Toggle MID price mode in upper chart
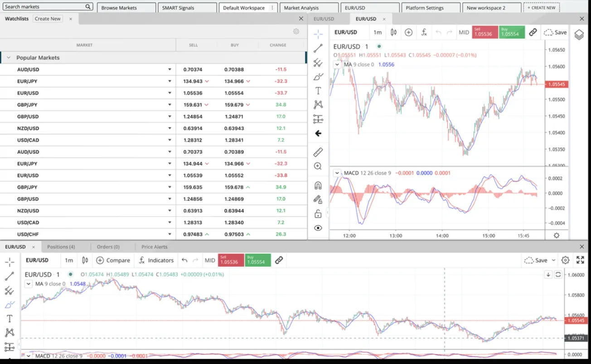The image size is (591, 364). coord(464,32)
